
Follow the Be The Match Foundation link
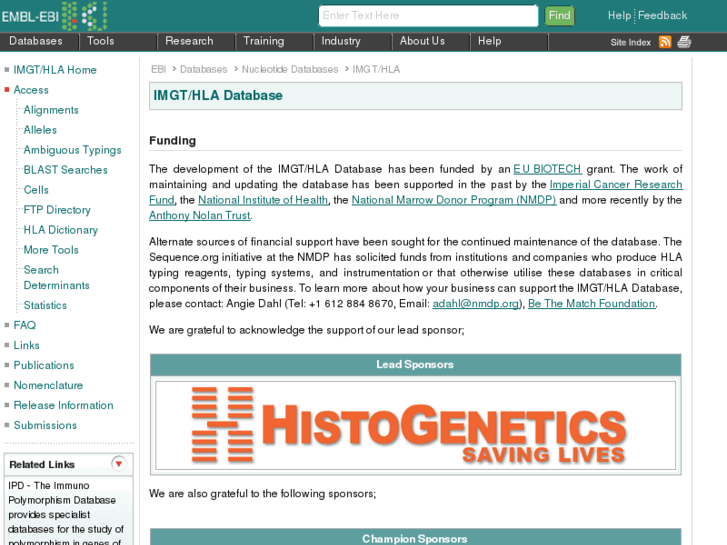[592, 303]
